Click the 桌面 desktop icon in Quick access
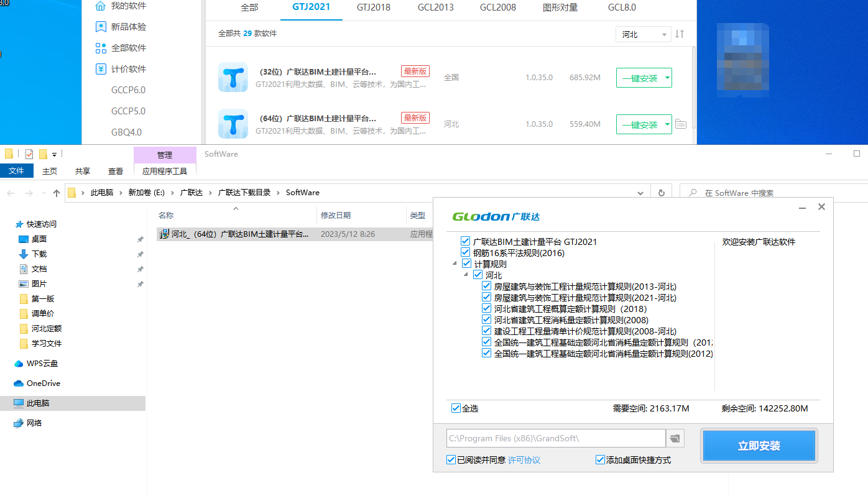Viewport: 868px width, 496px height. (24, 239)
